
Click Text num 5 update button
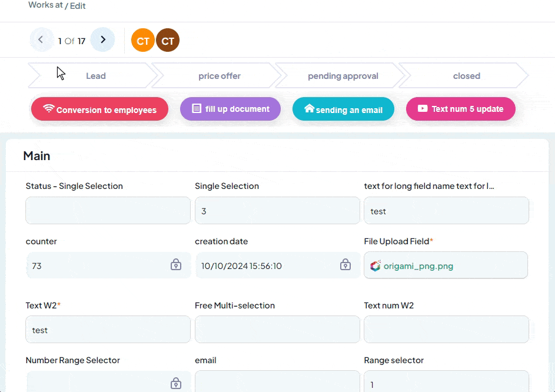[x=461, y=109]
